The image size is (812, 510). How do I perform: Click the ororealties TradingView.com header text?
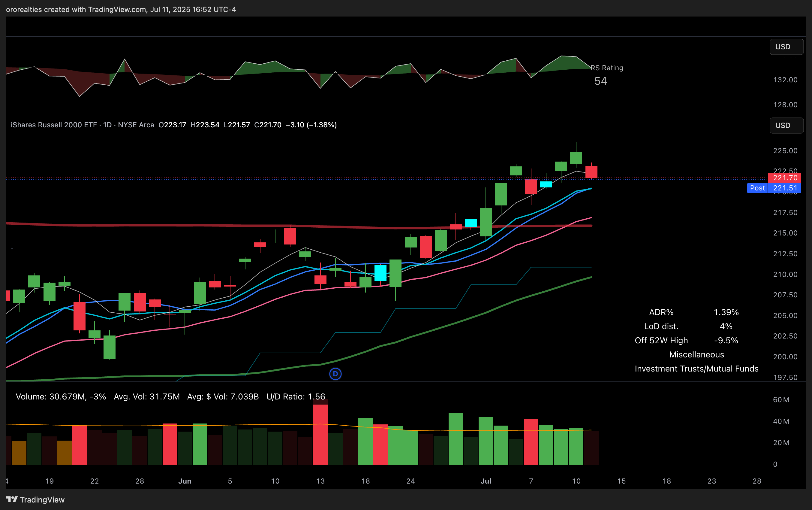pyautogui.click(x=121, y=9)
